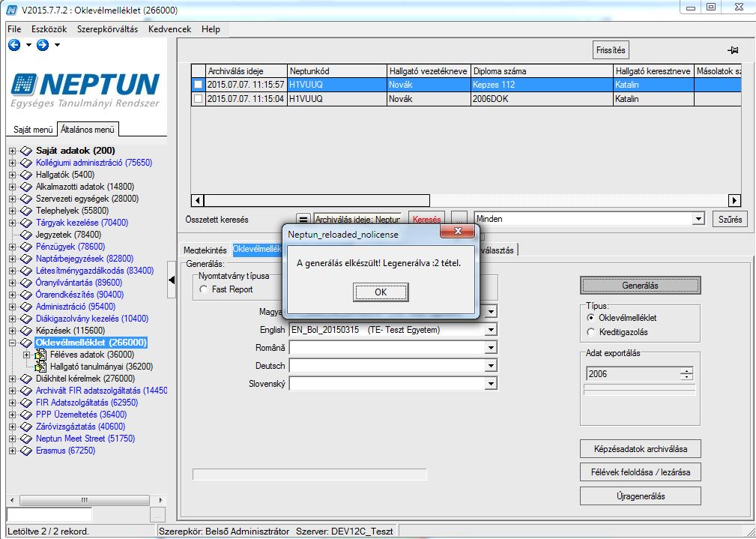The image size is (756, 539).
Task: Click the pin icon next to Frissítés
Action: 733,50
